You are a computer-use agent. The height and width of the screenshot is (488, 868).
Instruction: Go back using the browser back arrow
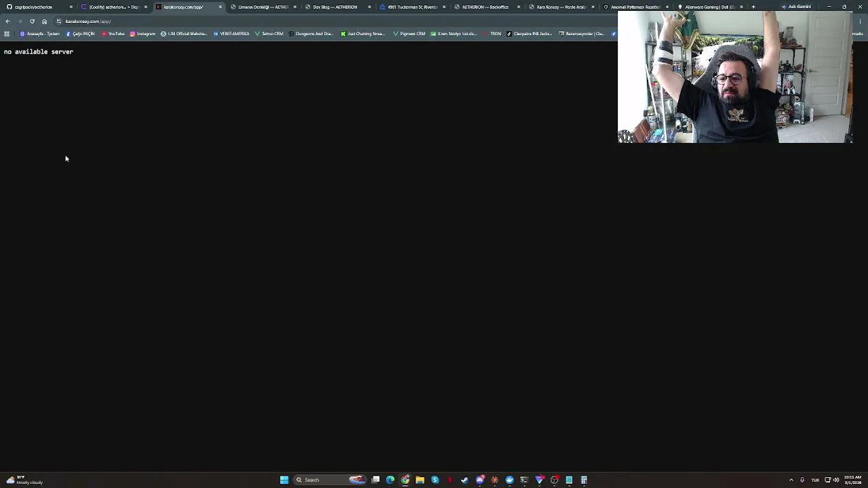[7, 21]
